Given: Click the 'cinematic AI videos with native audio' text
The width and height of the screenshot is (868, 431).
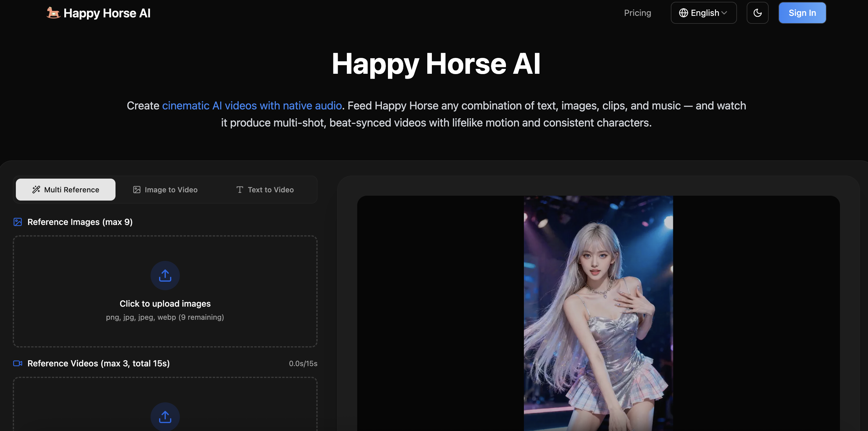Looking at the screenshot, I should click(252, 106).
